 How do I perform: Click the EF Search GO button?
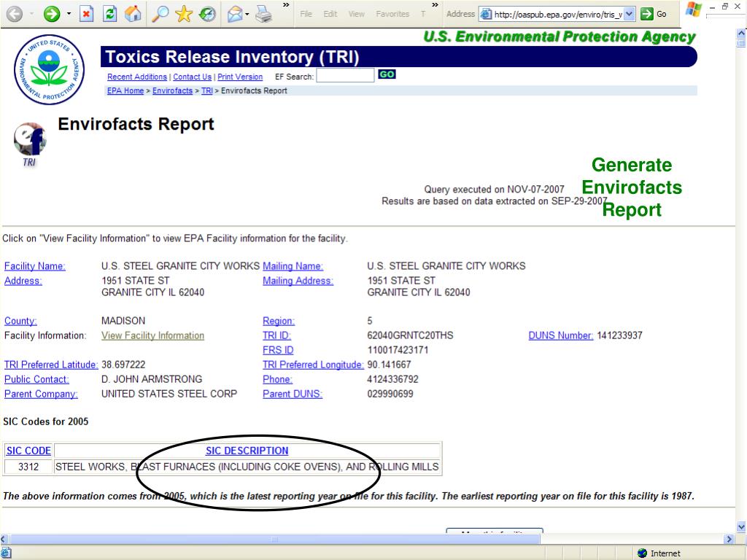(387, 74)
